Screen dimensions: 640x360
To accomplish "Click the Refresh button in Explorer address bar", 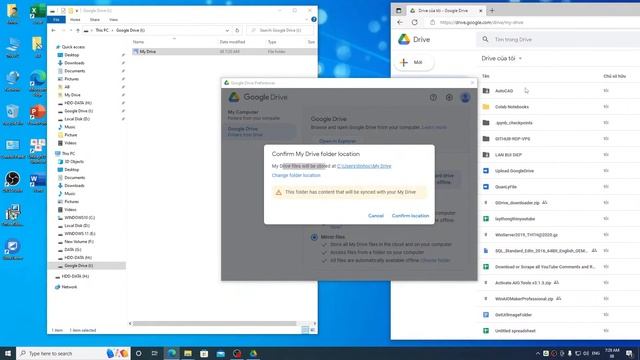I will pyautogui.click(x=237, y=30).
